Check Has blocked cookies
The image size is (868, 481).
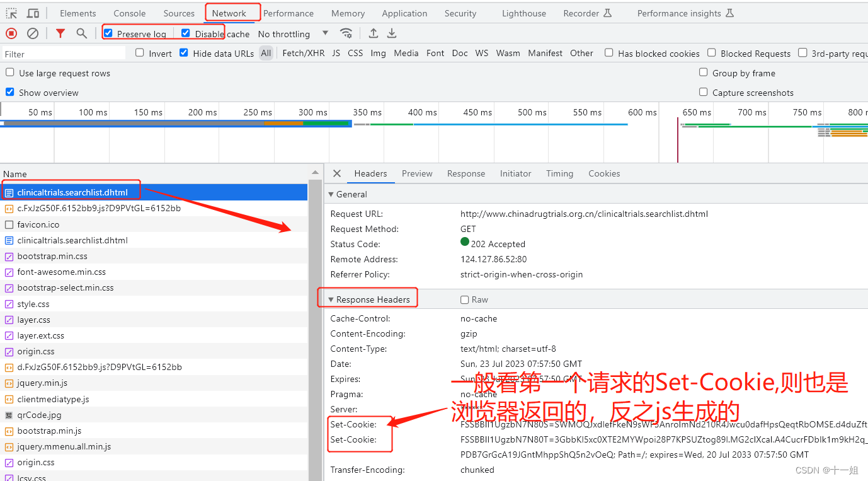click(609, 53)
